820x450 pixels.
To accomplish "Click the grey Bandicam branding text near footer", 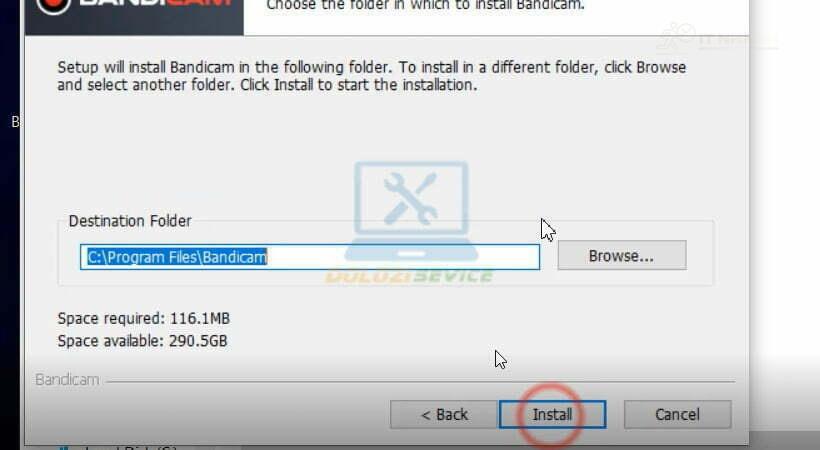I will [x=67, y=379].
